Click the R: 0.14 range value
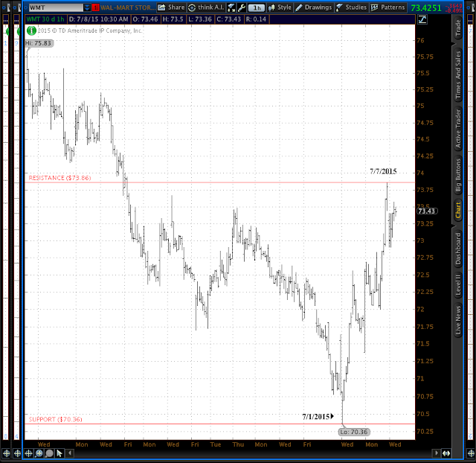 click(x=256, y=19)
